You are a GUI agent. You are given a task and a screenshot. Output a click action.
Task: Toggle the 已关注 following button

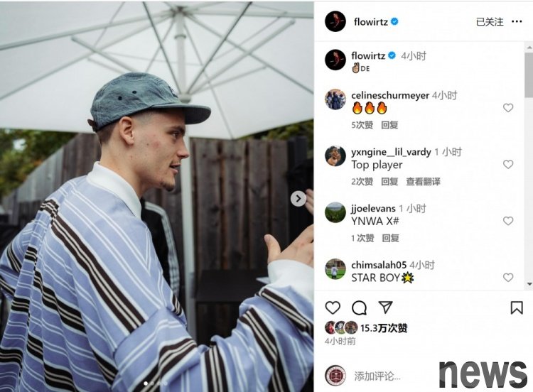point(490,22)
